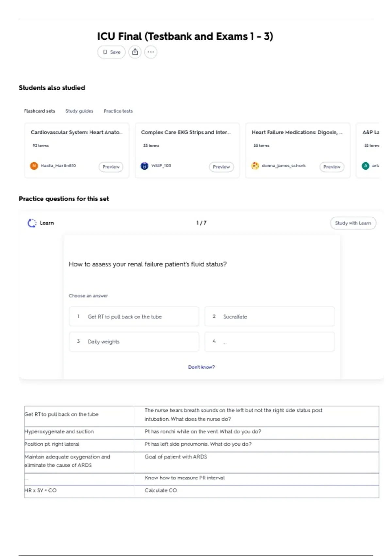Screen dimensions: 392x556
Task: Click the Save bookmark button
Action: coord(111,52)
